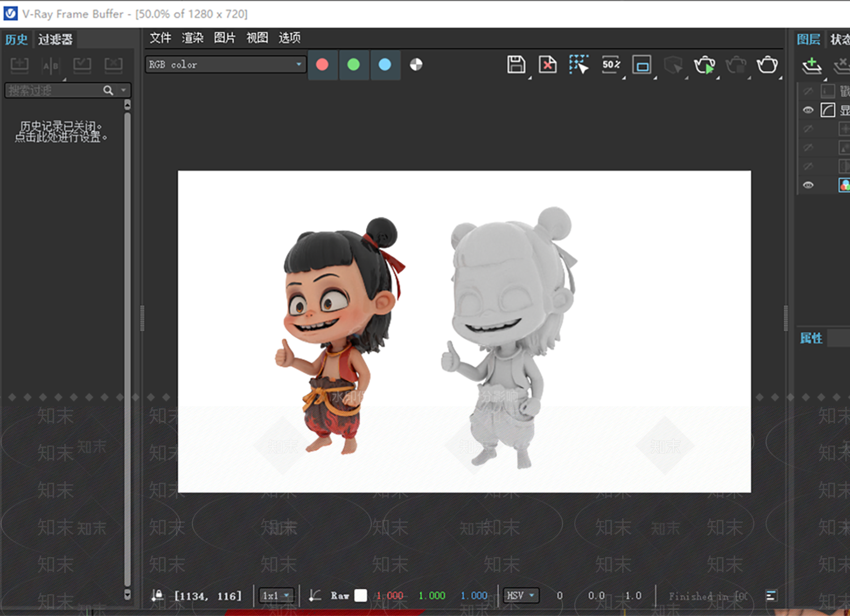The width and height of the screenshot is (850, 616).
Task: Save render to history icon
Action: tap(20, 65)
